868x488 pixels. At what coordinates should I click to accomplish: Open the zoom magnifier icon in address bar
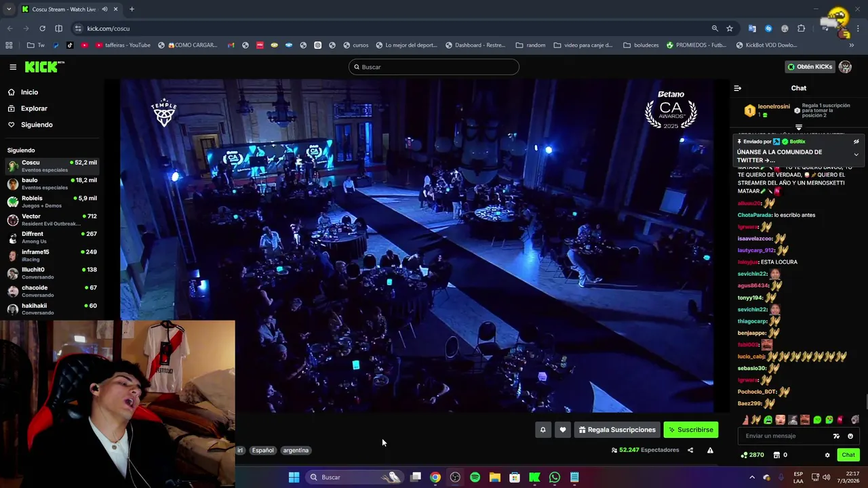[x=715, y=28]
